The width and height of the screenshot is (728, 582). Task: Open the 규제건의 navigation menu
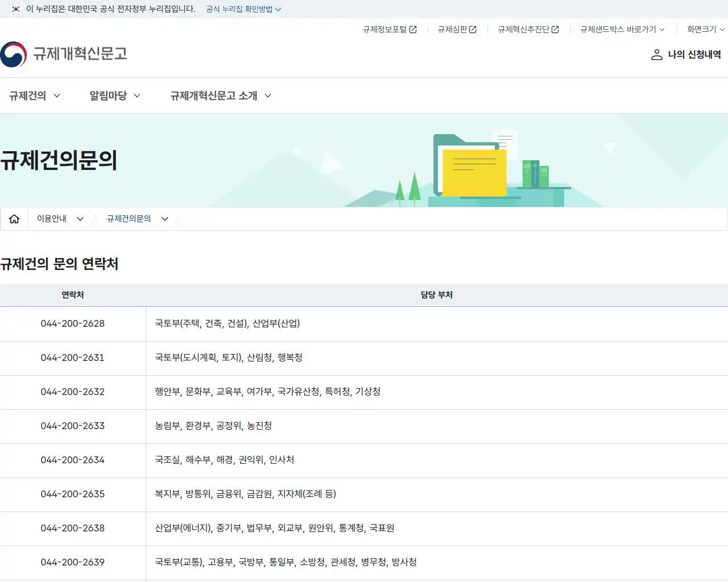[x=34, y=95]
